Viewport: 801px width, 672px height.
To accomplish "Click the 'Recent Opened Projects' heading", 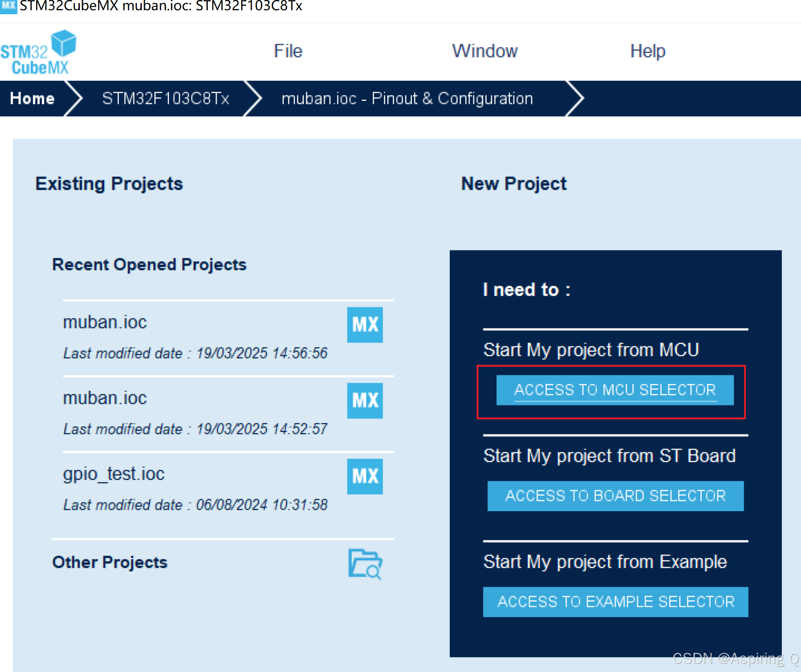I will [x=149, y=265].
